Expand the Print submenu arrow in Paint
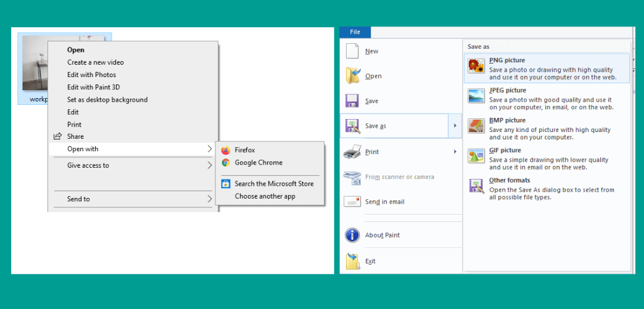The height and width of the screenshot is (309, 644). tap(455, 152)
